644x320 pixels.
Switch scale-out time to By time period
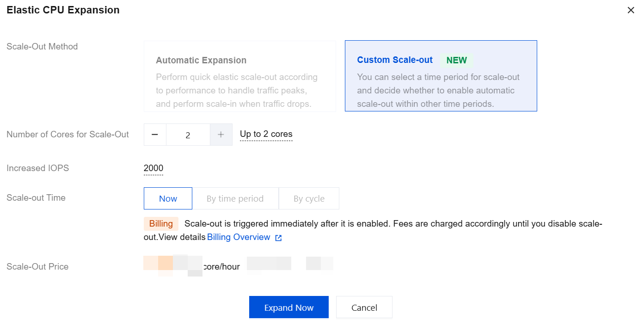[235, 198]
